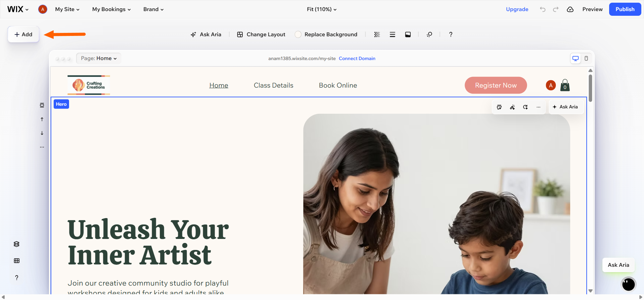The image size is (644, 300).
Task: Open the Layers panel icon
Action: coord(16,244)
